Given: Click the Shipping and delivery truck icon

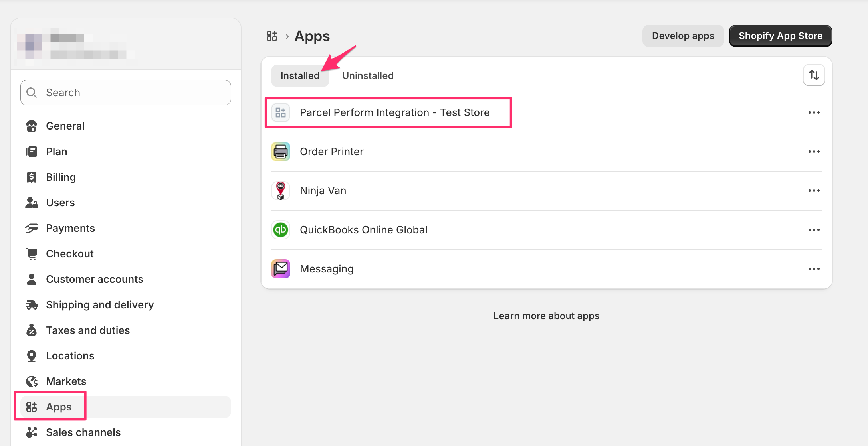Looking at the screenshot, I should point(32,305).
